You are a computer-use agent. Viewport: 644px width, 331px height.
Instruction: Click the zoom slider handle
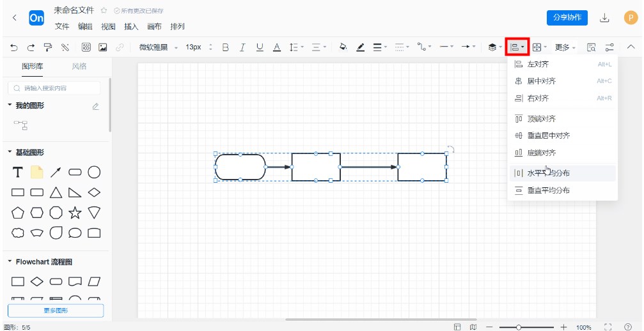pos(519,327)
